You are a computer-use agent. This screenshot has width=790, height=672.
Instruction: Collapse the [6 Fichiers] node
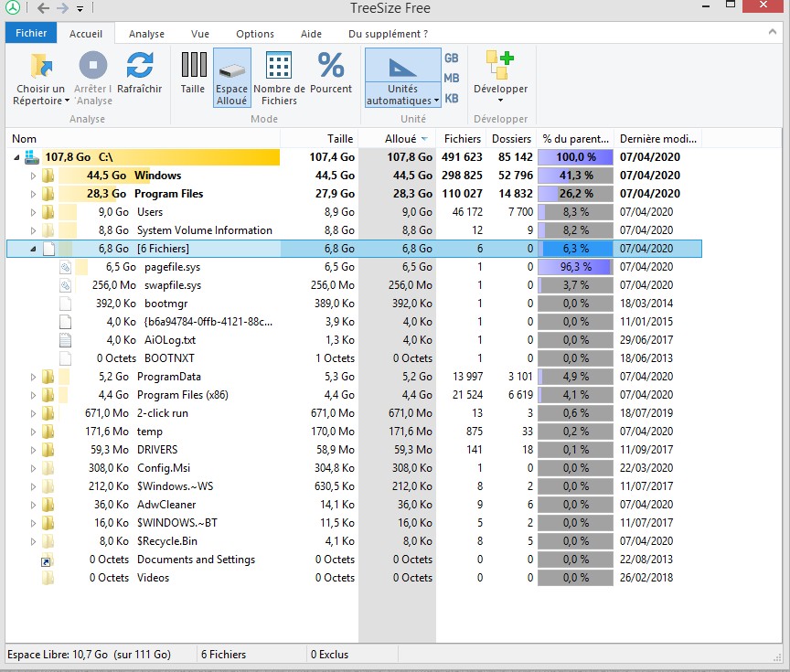pyautogui.click(x=33, y=249)
